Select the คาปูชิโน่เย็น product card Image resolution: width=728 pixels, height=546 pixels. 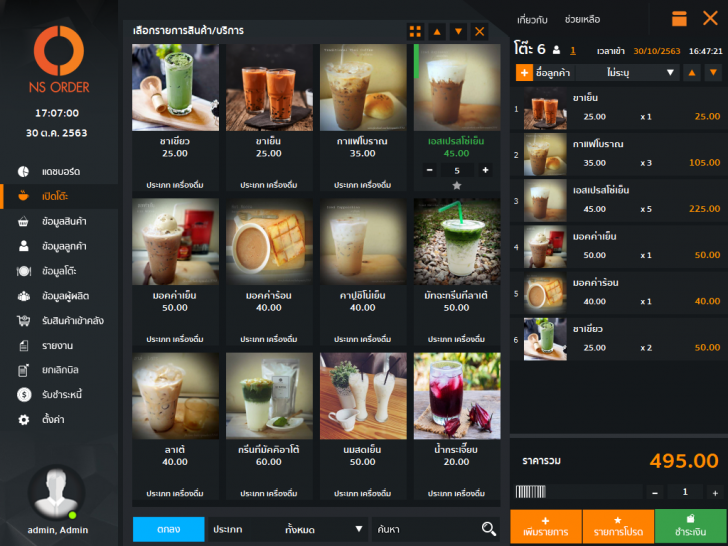click(363, 272)
